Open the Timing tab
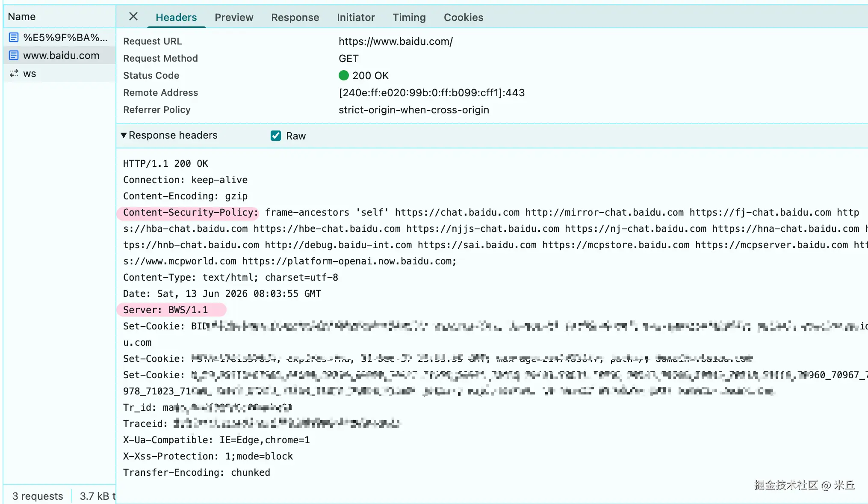Viewport: 868px width, 504px height. 409,18
